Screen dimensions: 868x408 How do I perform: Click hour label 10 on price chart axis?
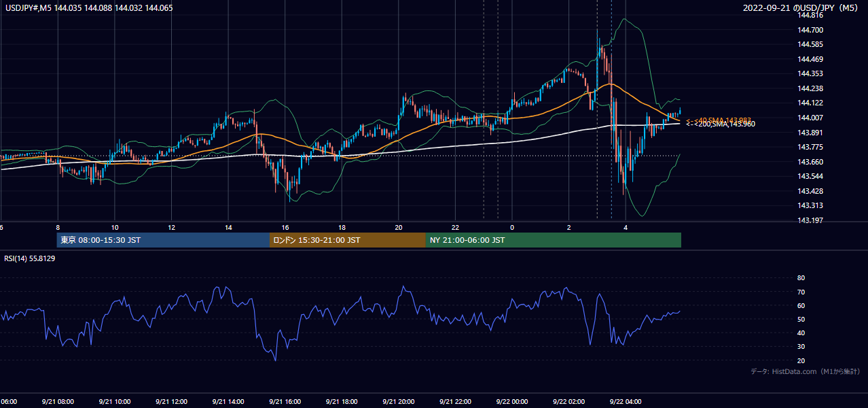(115, 227)
